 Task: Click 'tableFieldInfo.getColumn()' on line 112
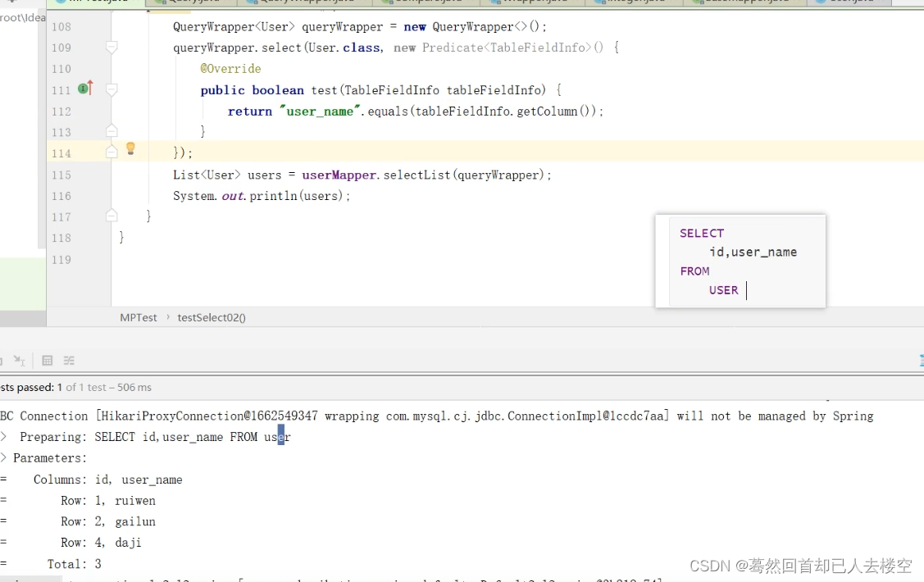(504, 111)
